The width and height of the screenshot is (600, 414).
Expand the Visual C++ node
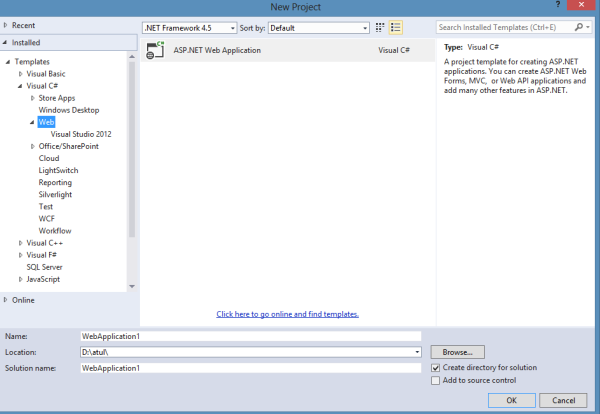tap(20, 243)
